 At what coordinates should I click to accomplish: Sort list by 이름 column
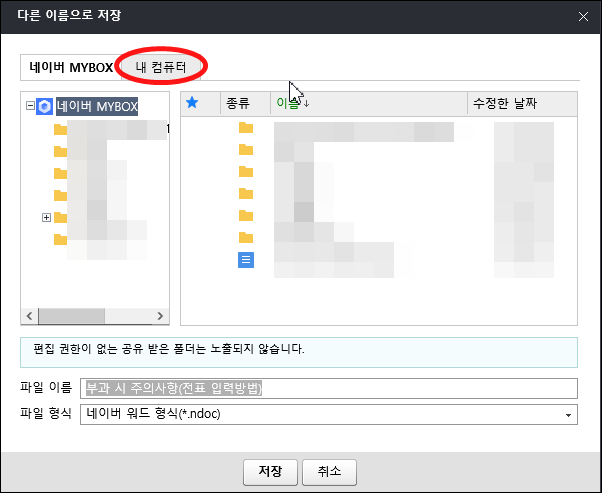[369, 103]
